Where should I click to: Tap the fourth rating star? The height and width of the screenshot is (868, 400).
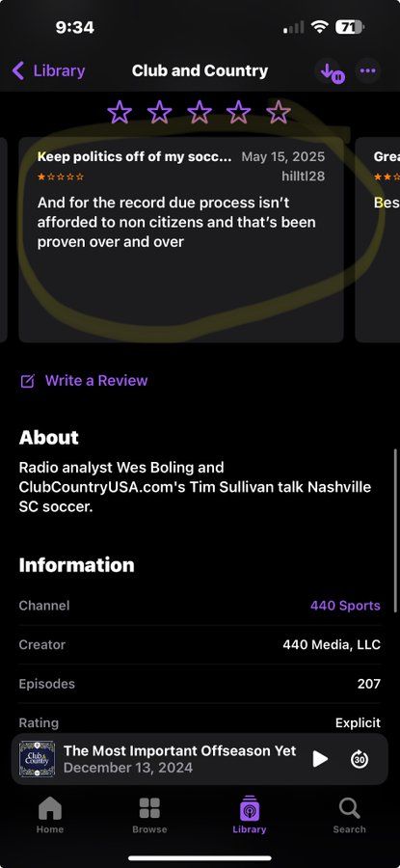[238, 113]
